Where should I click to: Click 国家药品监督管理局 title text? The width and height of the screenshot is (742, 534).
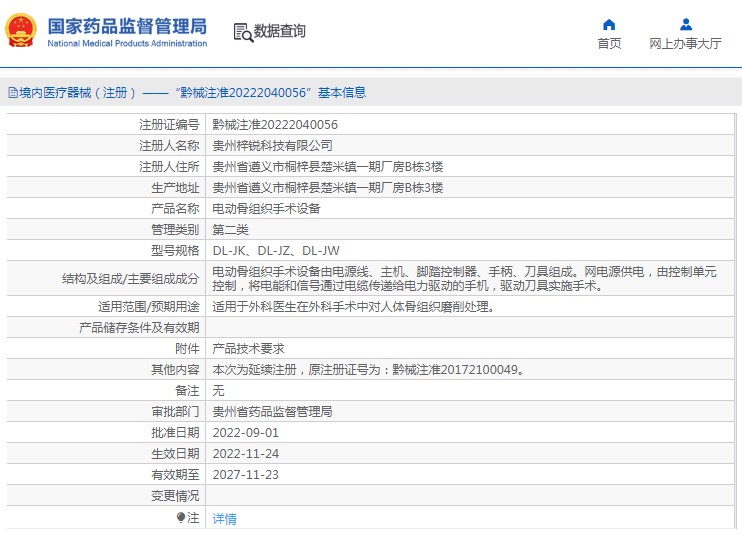pos(127,27)
